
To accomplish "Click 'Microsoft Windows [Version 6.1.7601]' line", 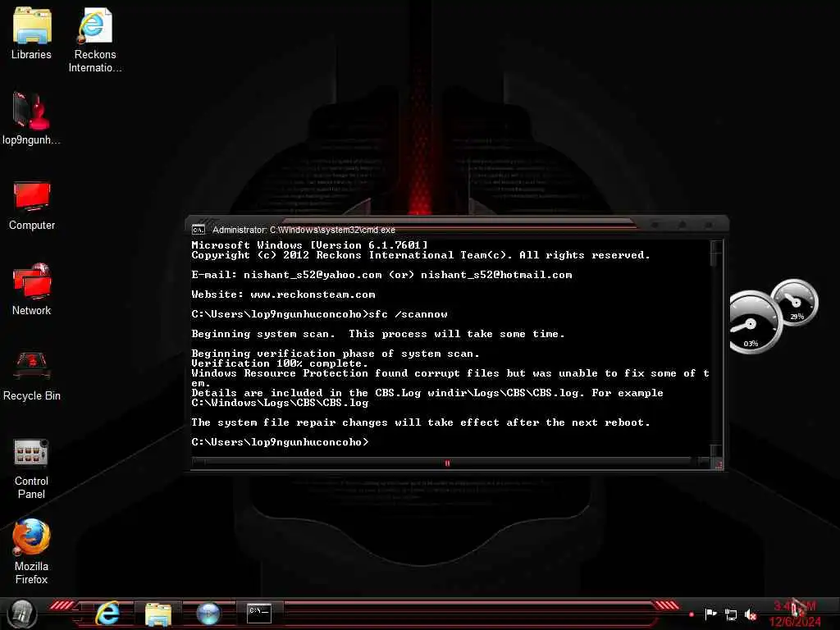I will coord(309,244).
